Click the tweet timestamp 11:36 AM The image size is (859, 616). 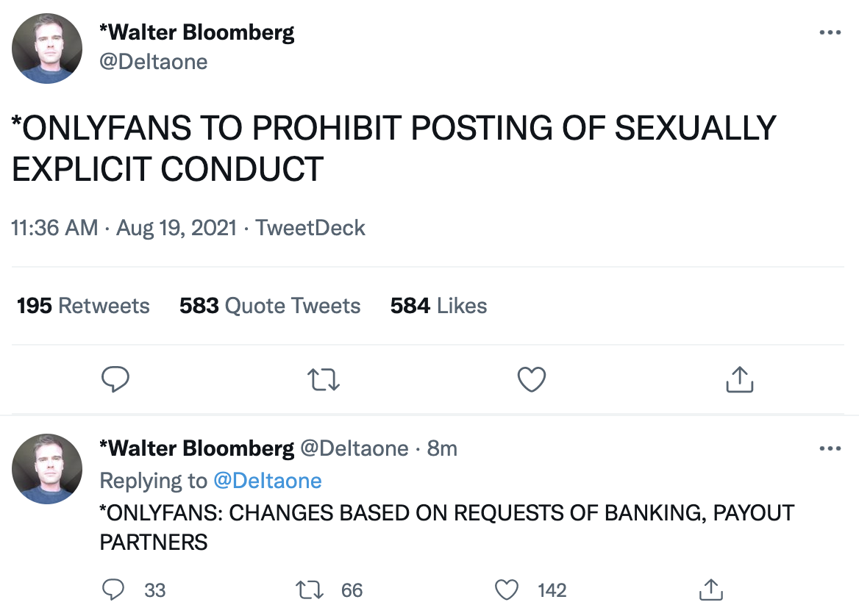pyautogui.click(x=54, y=228)
